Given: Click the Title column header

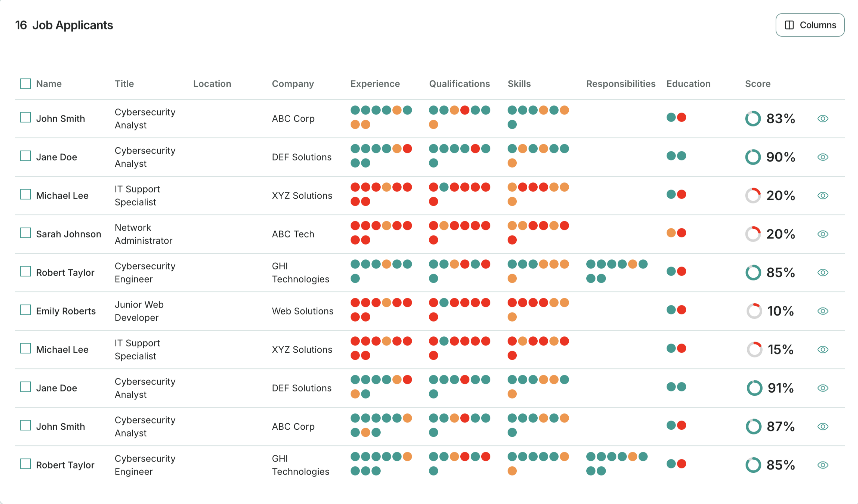Looking at the screenshot, I should pos(124,84).
